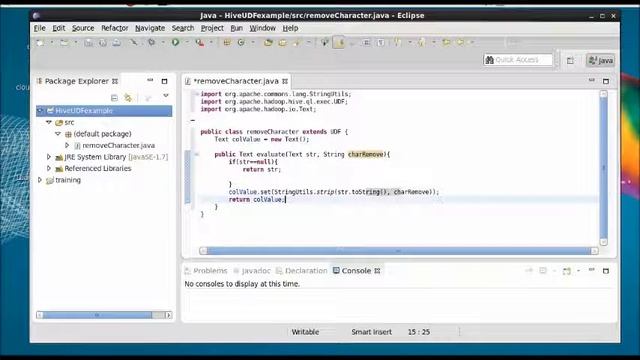Switch to the Javadoc tab
Image resolution: width=640 pixels, height=360 pixels.
pyautogui.click(x=252, y=271)
